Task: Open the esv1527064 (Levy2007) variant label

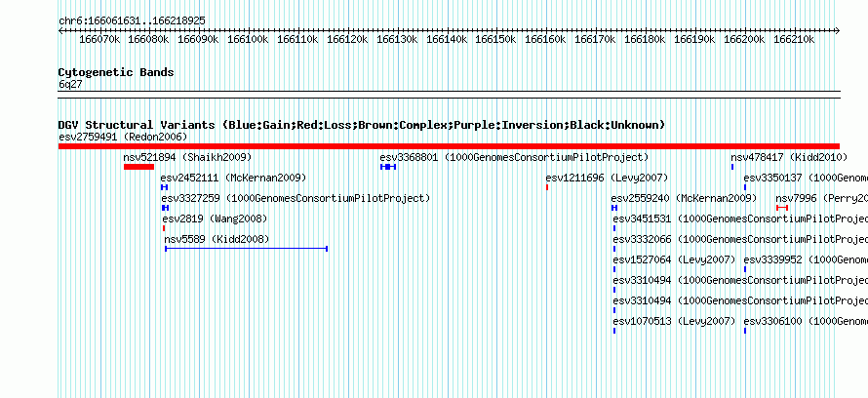Action: tap(674, 259)
